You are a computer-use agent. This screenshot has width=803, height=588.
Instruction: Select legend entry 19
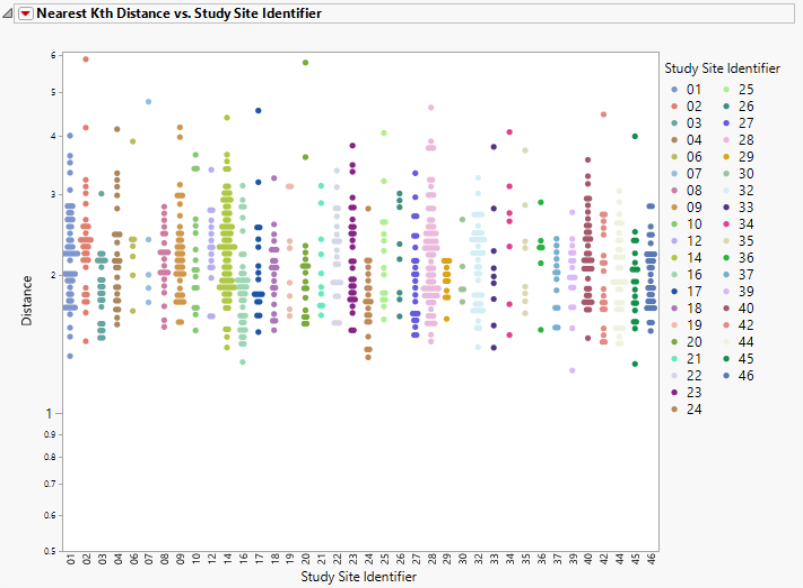point(686,325)
